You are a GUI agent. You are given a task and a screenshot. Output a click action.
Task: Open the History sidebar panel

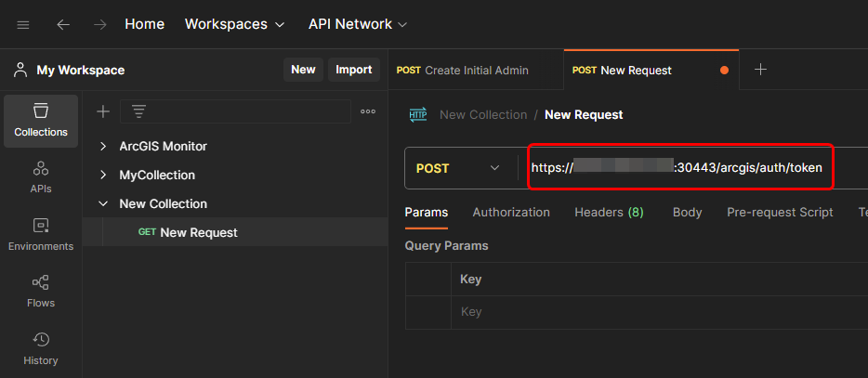(41, 348)
